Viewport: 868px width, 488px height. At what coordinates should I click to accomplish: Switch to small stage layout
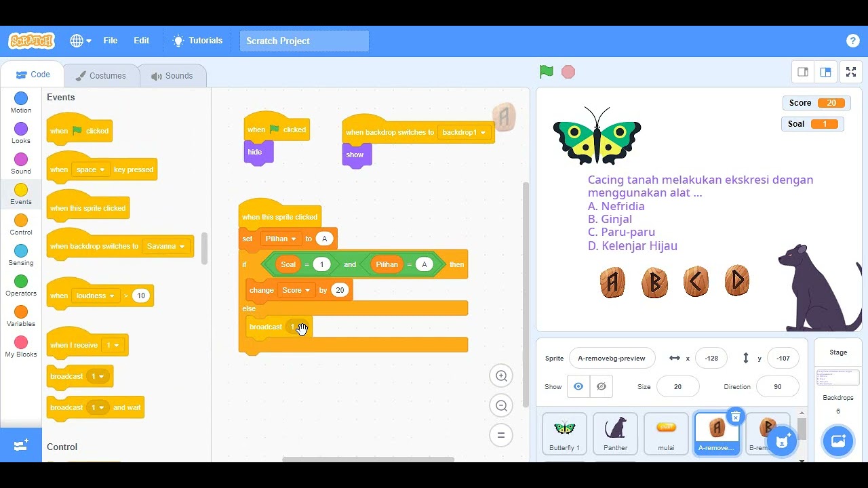pyautogui.click(x=803, y=72)
